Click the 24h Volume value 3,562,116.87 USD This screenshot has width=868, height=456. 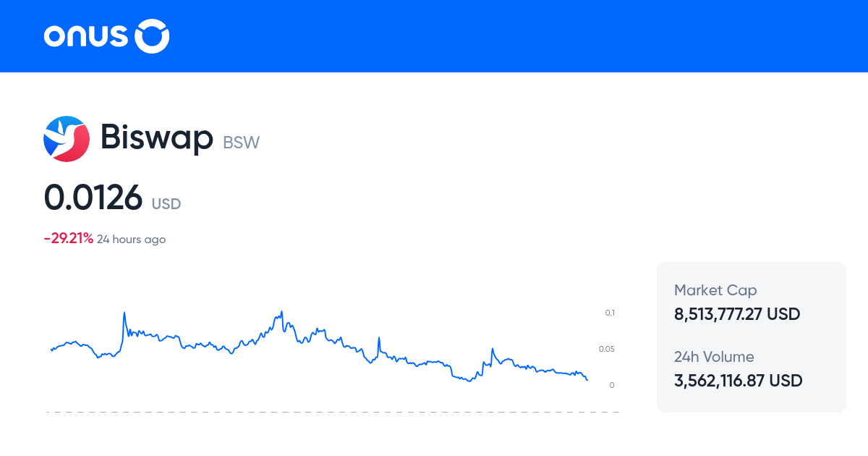coord(738,380)
